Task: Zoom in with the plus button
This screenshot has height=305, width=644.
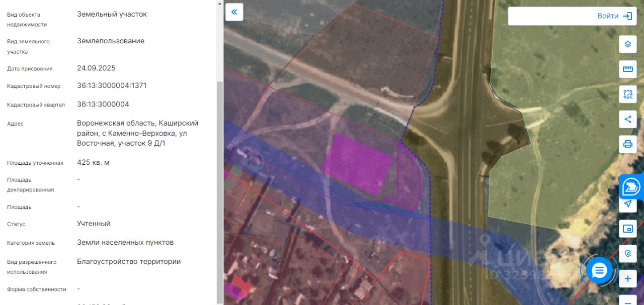Action: point(627,279)
